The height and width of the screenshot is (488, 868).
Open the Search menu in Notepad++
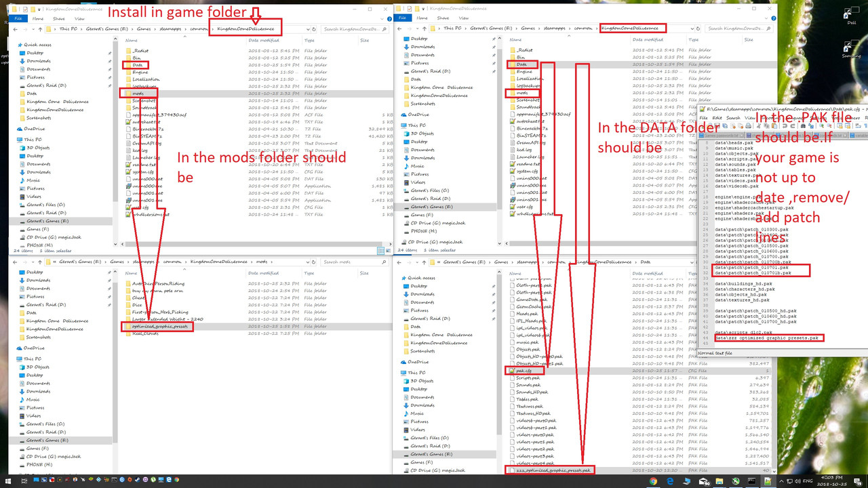coord(733,118)
